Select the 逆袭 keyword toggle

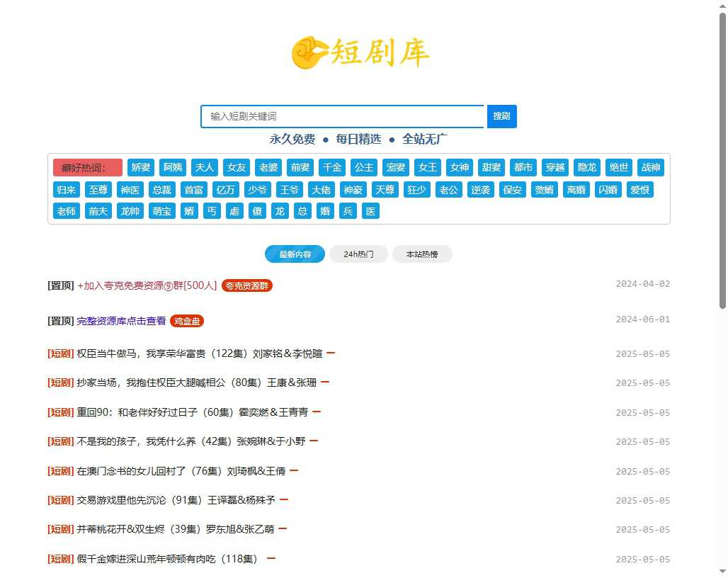tap(480, 189)
